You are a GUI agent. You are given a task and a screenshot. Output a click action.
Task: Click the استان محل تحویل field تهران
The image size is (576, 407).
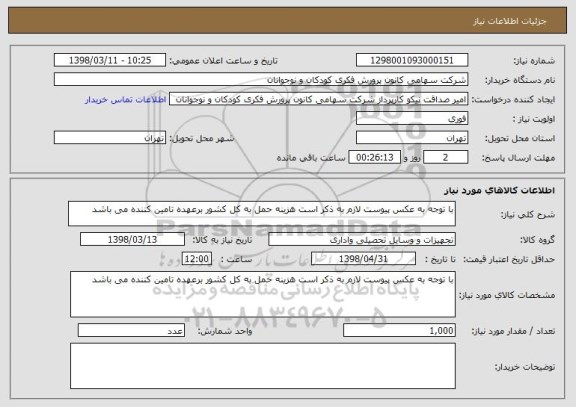[412, 138]
